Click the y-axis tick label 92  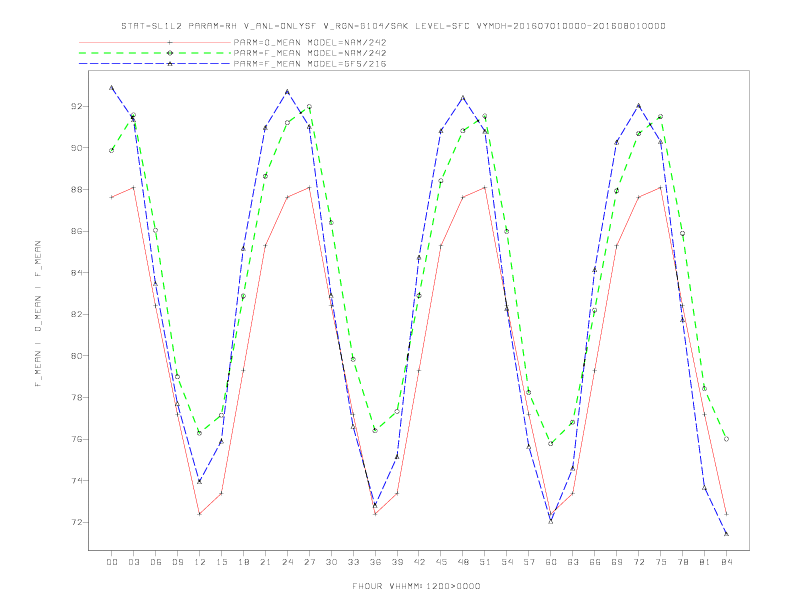coord(76,107)
